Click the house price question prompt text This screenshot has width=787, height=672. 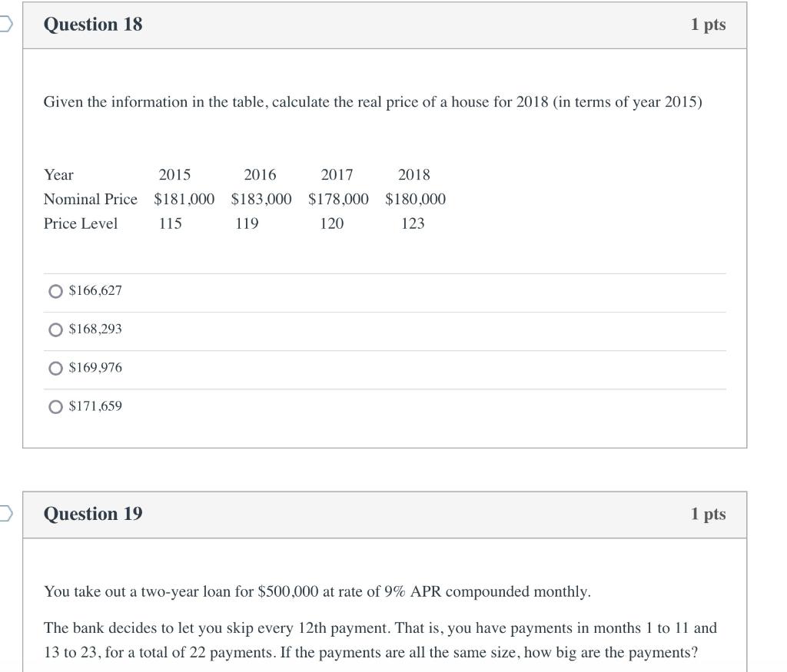coord(373,102)
